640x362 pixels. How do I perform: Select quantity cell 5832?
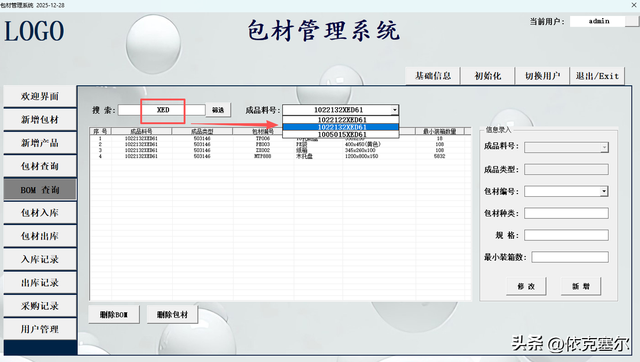(x=440, y=156)
